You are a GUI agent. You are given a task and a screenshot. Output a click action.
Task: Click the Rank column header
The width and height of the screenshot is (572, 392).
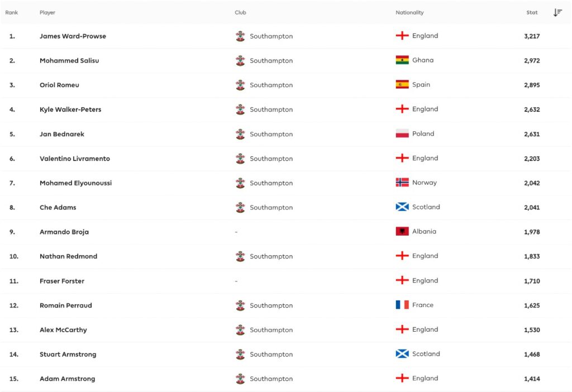pyautogui.click(x=11, y=12)
